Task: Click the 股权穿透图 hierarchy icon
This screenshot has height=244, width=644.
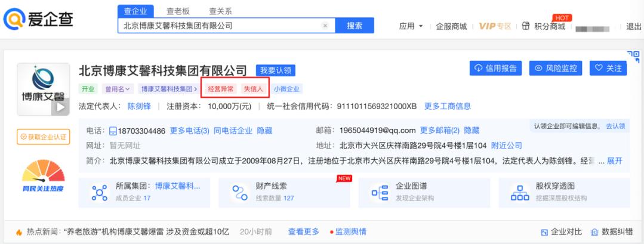Action: coord(519,193)
